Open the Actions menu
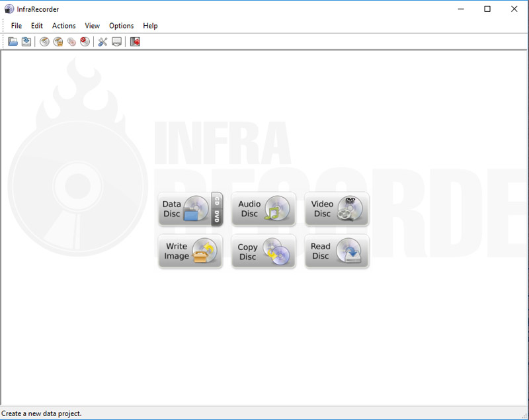Viewport: 529px width, 420px height. pos(63,26)
